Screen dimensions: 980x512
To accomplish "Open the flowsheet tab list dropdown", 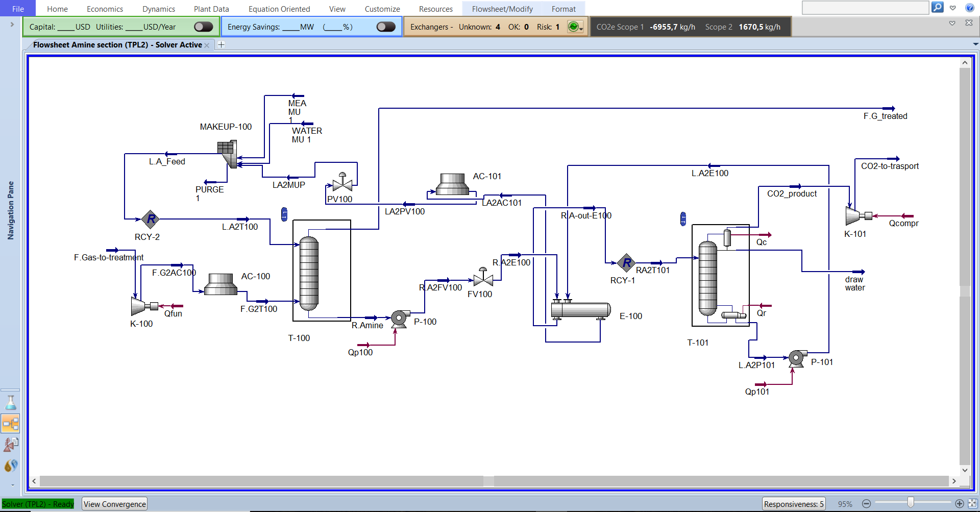I will click(975, 44).
